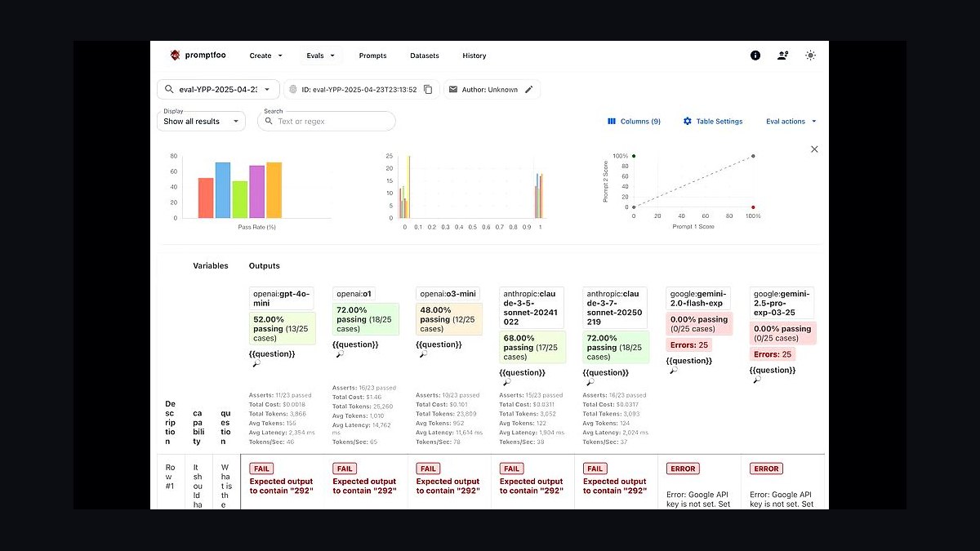Image resolution: width=980 pixels, height=551 pixels.
Task: Click the openai:o3-mini provider label
Action: (448, 293)
